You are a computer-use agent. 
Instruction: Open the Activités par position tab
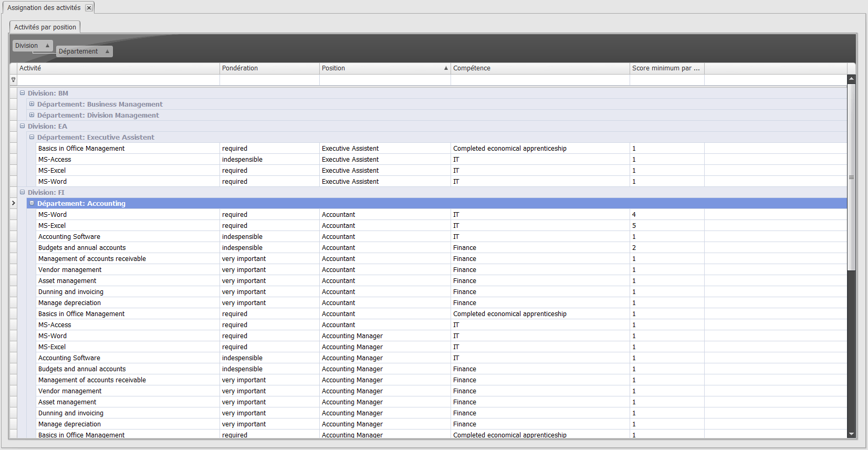tap(45, 27)
